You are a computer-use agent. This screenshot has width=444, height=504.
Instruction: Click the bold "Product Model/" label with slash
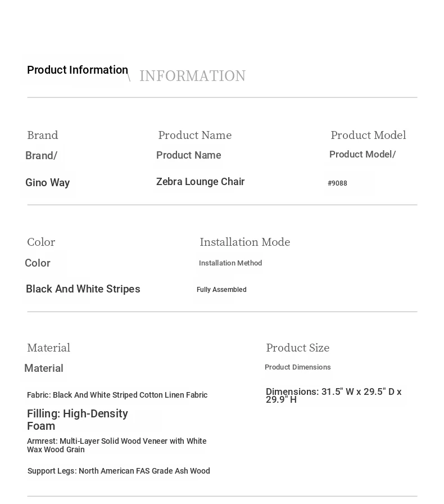[x=363, y=155]
